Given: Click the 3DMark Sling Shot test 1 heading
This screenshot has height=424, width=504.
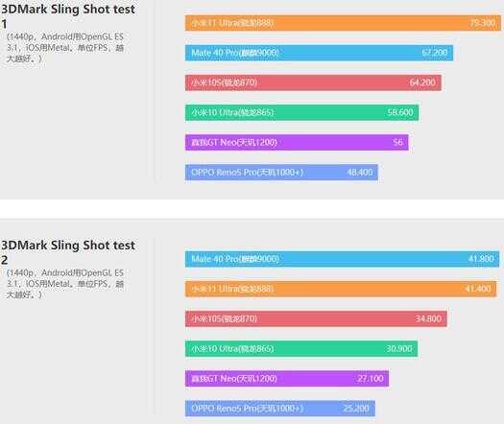Looking at the screenshot, I should click(68, 16).
